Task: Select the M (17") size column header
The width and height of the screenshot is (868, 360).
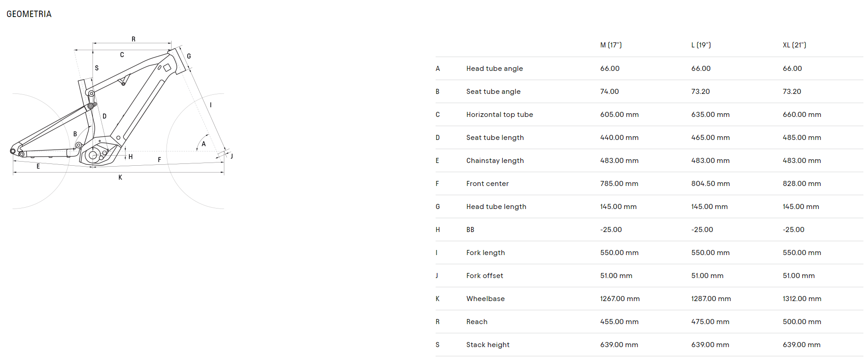Action: (x=611, y=45)
